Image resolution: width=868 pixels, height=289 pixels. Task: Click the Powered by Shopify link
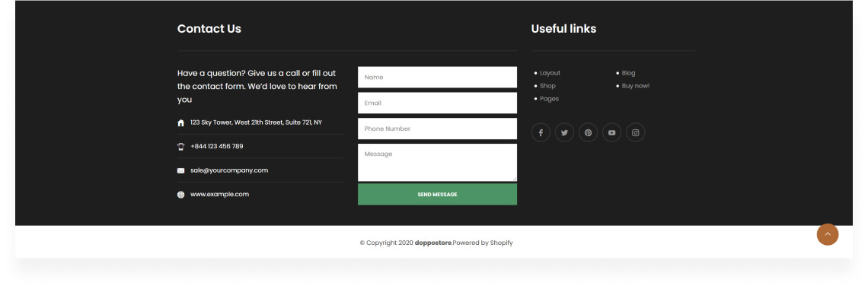tap(483, 243)
